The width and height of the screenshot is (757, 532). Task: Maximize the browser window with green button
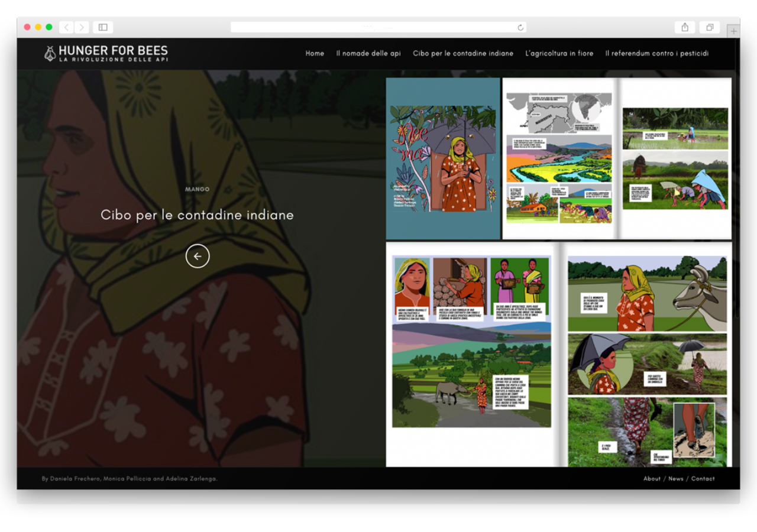[49, 27]
